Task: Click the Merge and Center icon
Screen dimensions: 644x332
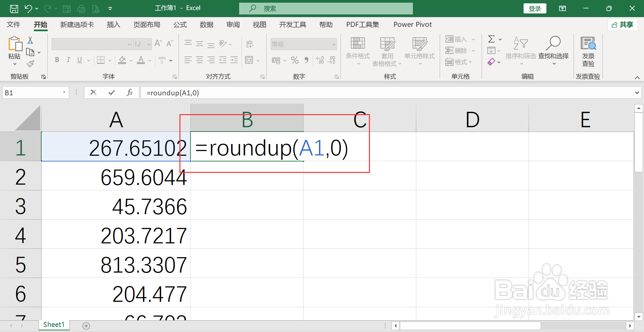Action: (x=249, y=60)
